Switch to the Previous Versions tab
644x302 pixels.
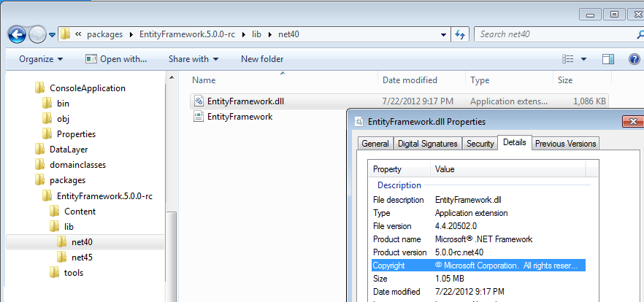[x=566, y=144]
